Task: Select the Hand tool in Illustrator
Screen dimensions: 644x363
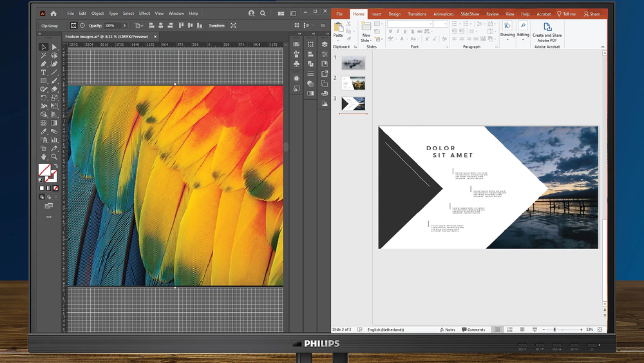Action: [44, 156]
